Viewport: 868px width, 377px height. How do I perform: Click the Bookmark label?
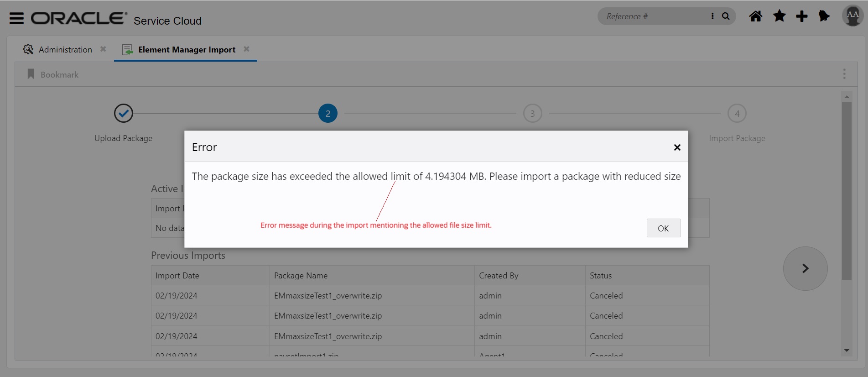pyautogui.click(x=59, y=74)
